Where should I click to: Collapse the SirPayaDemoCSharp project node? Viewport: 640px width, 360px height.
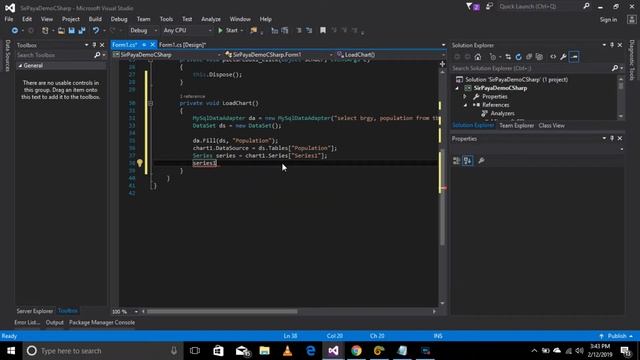coord(457,88)
